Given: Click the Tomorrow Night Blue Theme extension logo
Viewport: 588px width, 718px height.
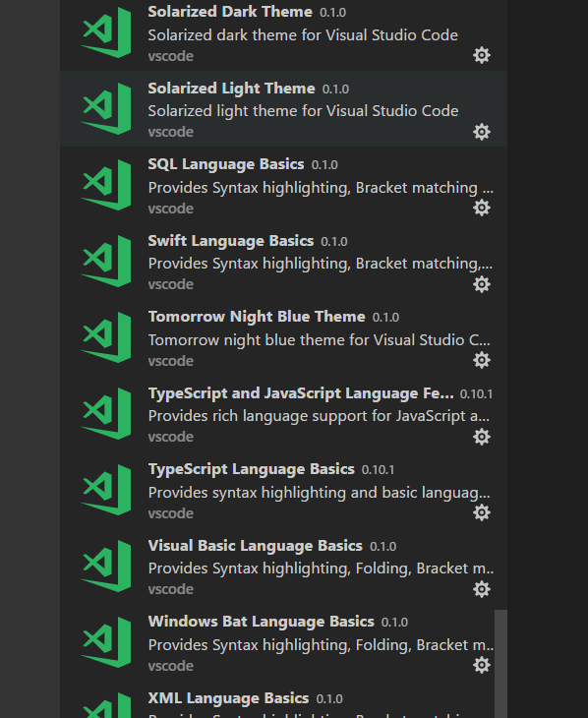Looking at the screenshot, I should [106, 337].
